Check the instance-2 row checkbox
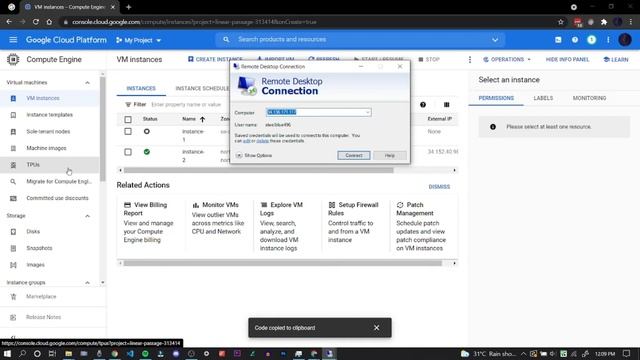Viewport: 640px width, 360px height. [x=128, y=152]
